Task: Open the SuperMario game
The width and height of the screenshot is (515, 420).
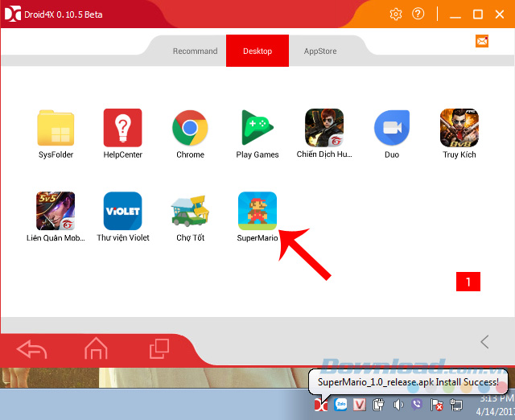Action: coord(257,211)
